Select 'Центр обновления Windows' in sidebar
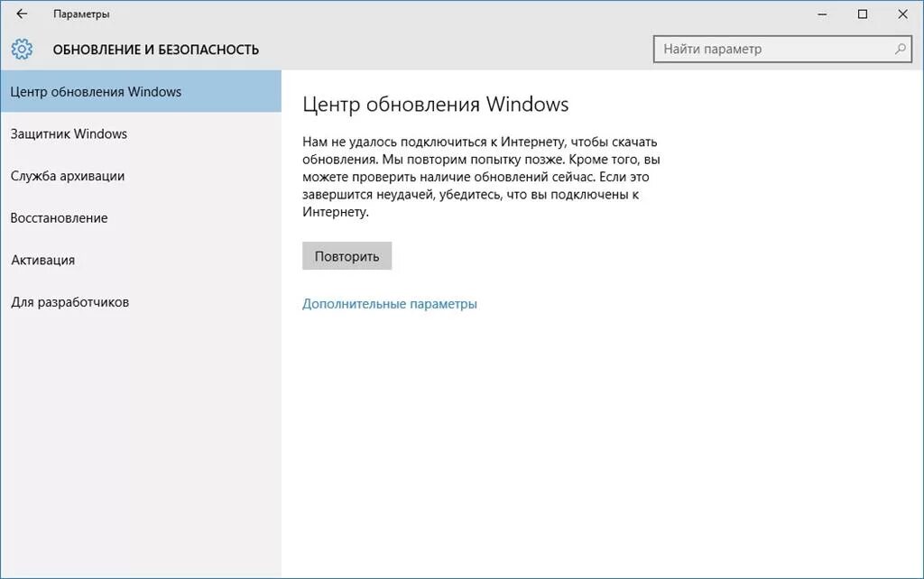The height and width of the screenshot is (579, 924). tap(141, 91)
